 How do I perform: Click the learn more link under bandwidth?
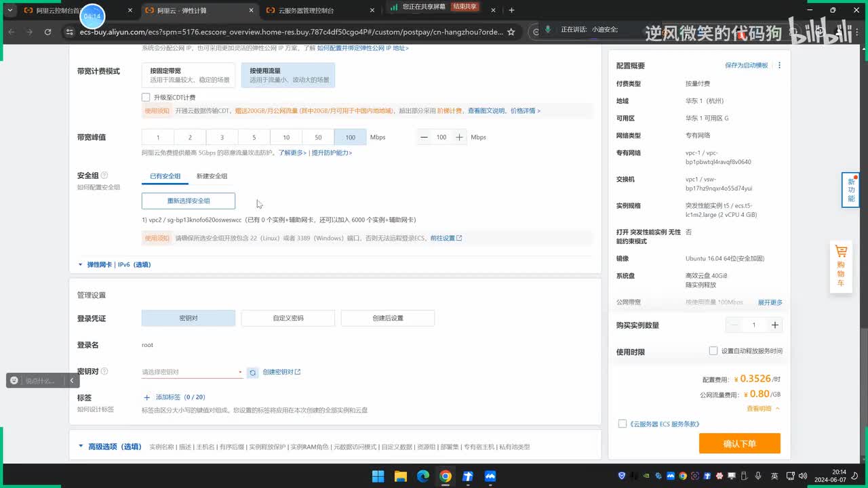(x=293, y=152)
